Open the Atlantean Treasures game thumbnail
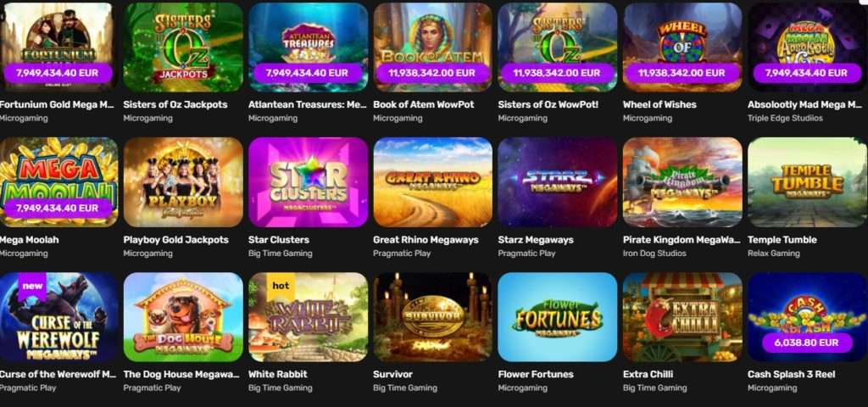The image size is (868, 407). click(x=309, y=47)
